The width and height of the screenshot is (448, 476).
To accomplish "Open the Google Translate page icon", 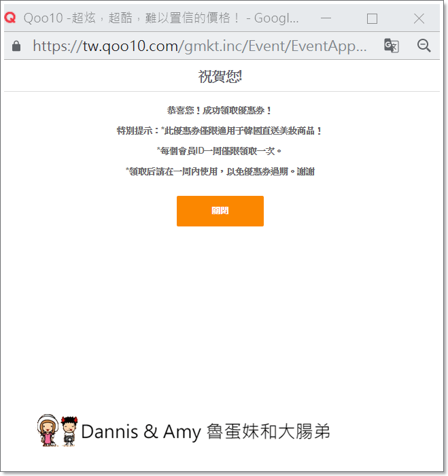I will (x=392, y=46).
